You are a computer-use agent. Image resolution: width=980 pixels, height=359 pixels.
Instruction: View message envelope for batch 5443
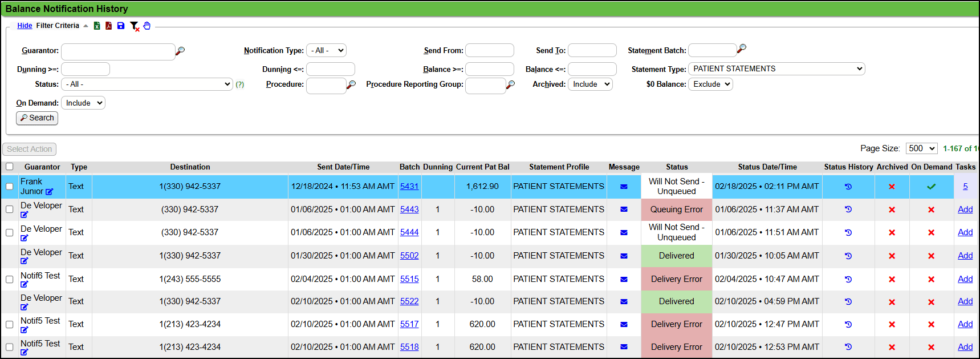tap(624, 209)
